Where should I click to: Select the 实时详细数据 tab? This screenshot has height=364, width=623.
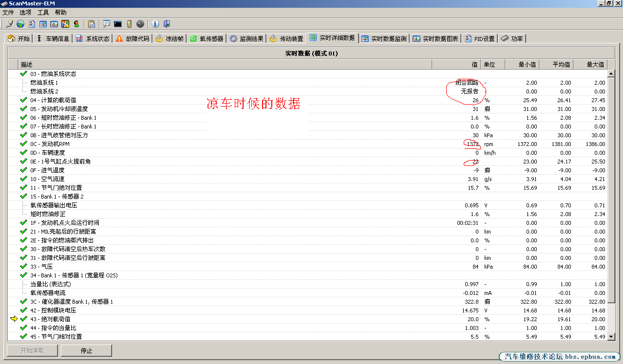332,38
